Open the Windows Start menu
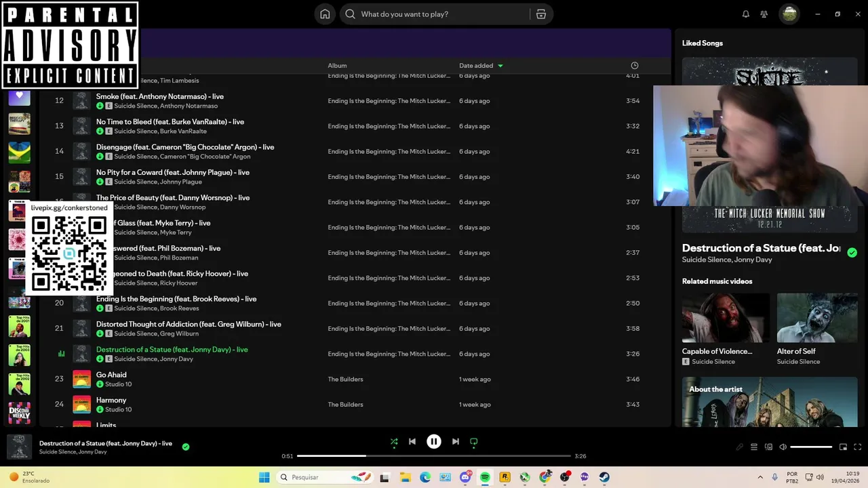This screenshot has height=488, width=868. point(264,477)
